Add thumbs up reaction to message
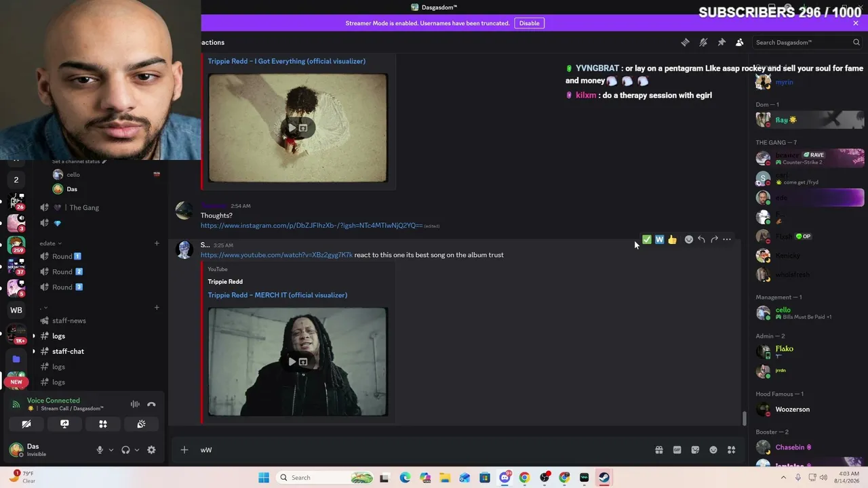This screenshot has width=868, height=488. point(672,239)
